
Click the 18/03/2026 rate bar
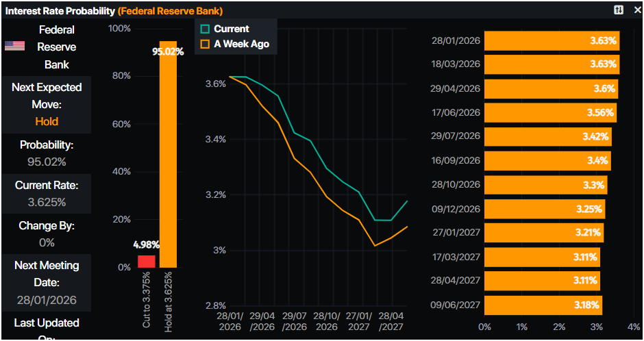552,65
